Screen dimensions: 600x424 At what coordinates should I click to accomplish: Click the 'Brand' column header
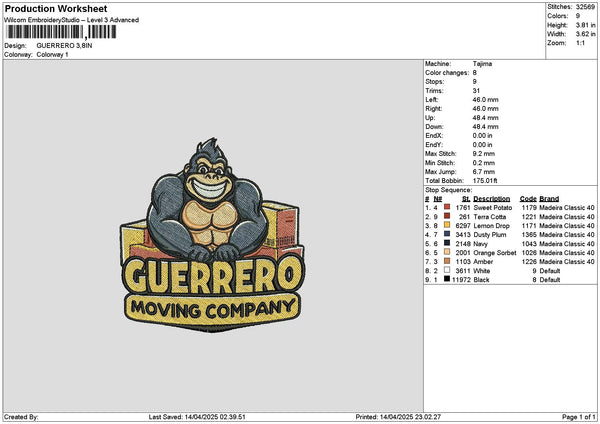[x=549, y=199]
